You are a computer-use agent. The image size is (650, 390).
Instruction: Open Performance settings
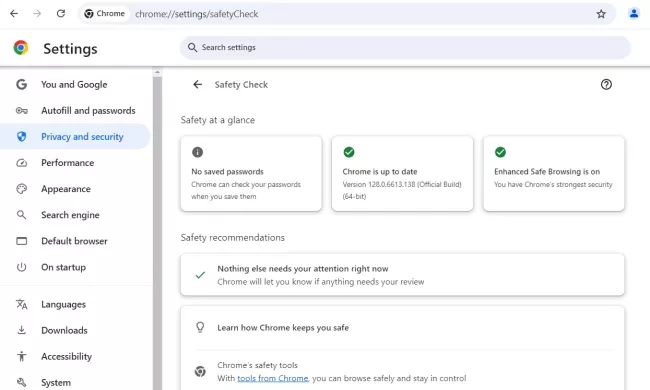point(75,162)
